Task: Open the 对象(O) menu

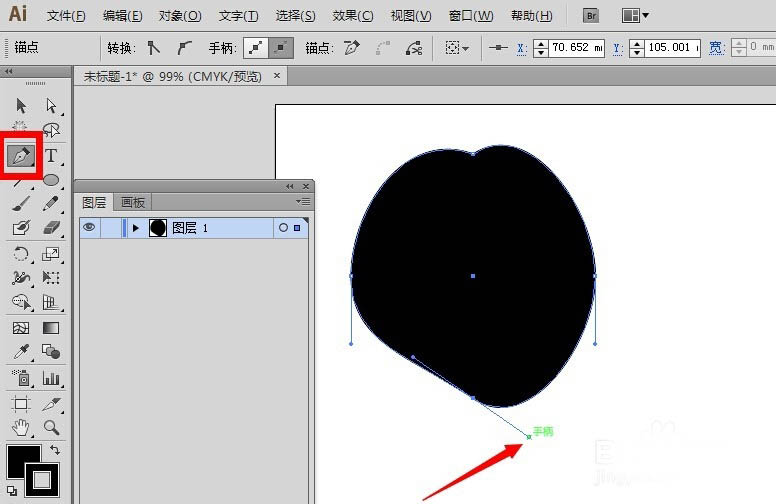Action: (x=180, y=16)
